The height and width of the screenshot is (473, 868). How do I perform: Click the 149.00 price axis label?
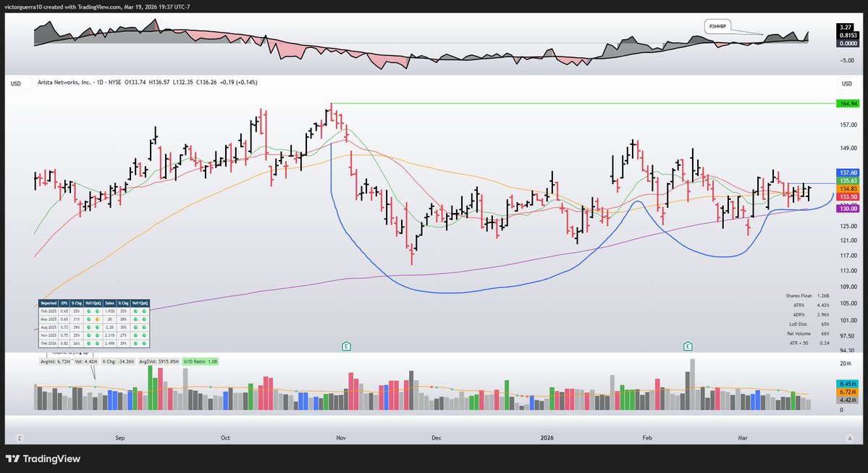[x=848, y=148]
